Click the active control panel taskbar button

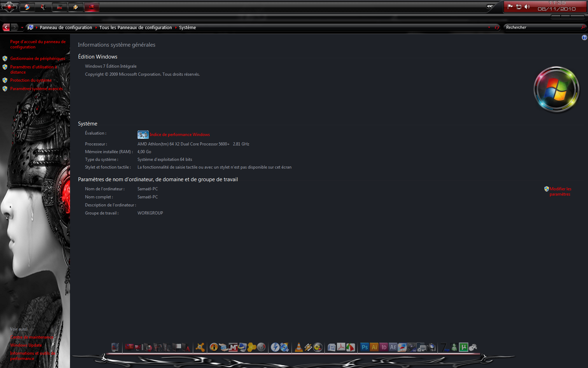[x=92, y=7]
